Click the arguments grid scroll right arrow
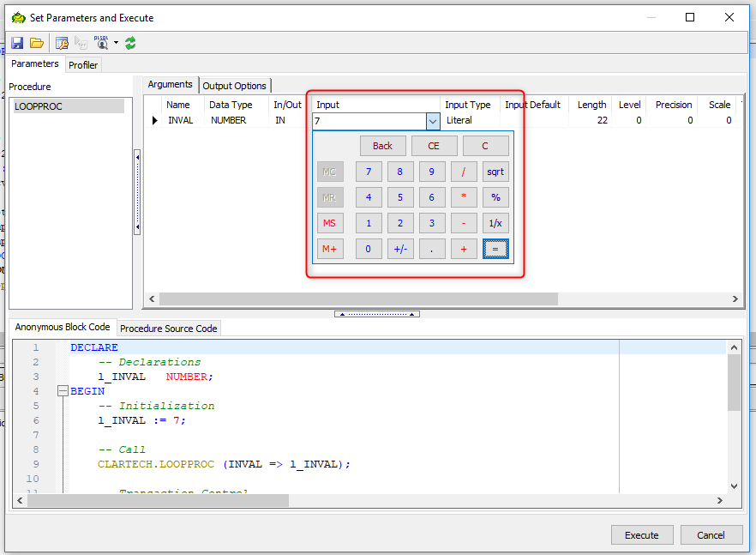756x555 pixels. point(735,299)
